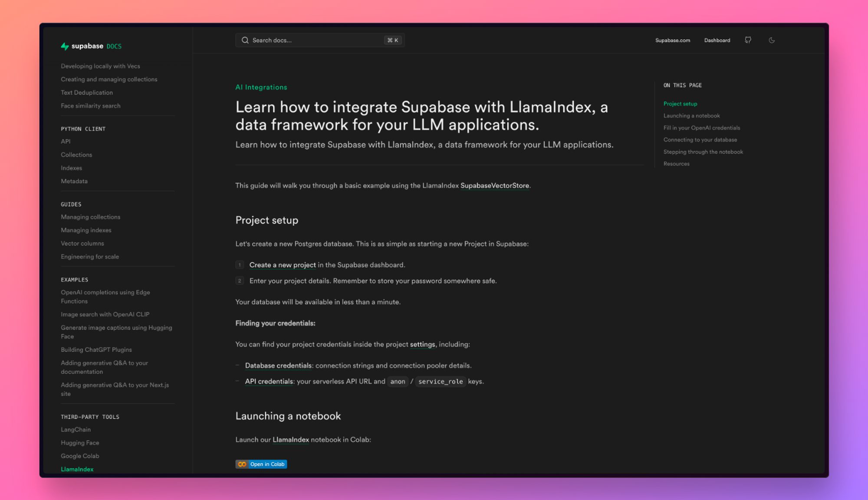Open Image search with OpenAI CLIP
Viewport: 868px width, 500px height.
[x=105, y=314]
